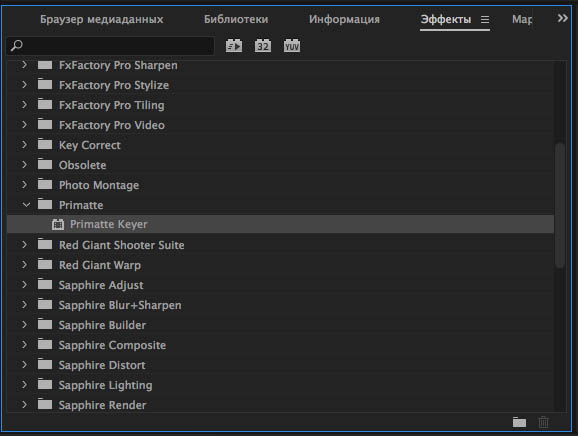Click folder icon of Sapphire Render

(45, 404)
